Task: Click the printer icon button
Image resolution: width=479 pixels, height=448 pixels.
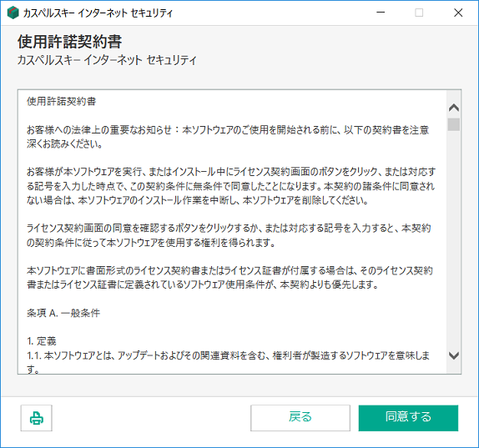Action: coord(37,418)
